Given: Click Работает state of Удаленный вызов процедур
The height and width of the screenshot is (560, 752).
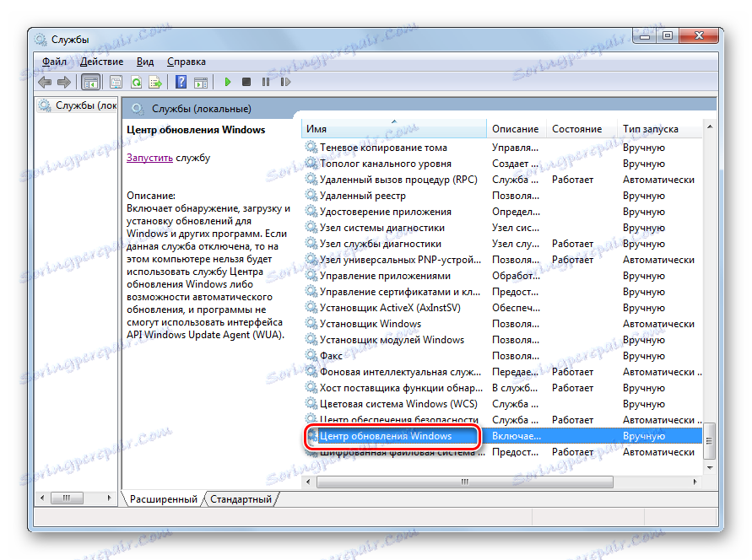Looking at the screenshot, I should click(572, 180).
